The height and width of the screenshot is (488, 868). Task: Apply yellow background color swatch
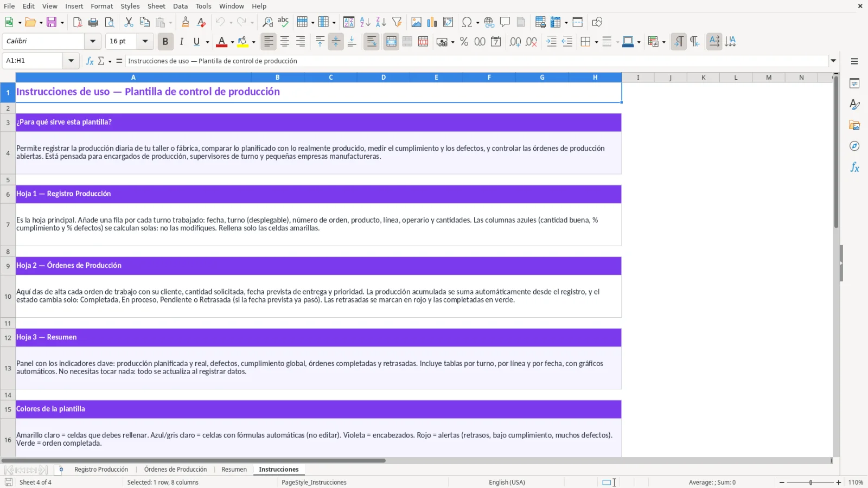pyautogui.click(x=242, y=42)
